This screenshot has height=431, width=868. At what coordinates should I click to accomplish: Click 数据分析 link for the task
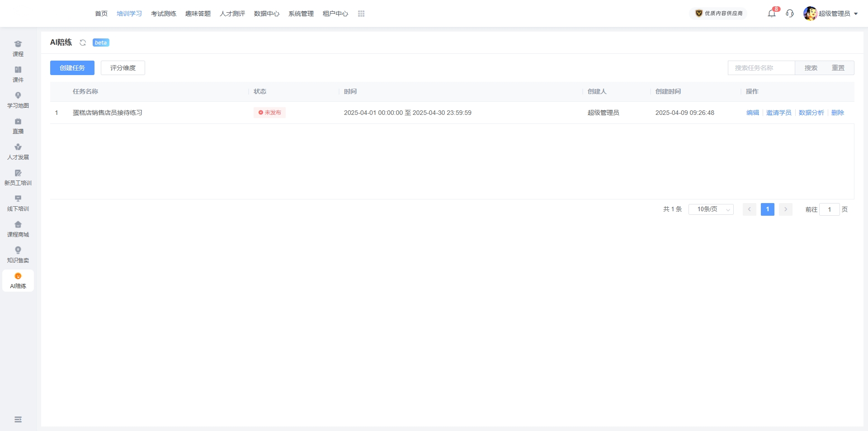(x=811, y=113)
